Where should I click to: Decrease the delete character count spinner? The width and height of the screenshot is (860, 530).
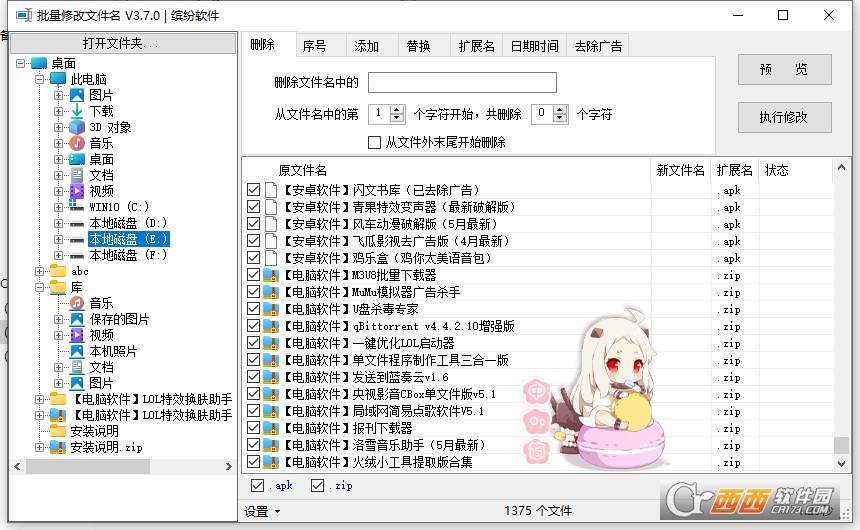click(x=560, y=119)
